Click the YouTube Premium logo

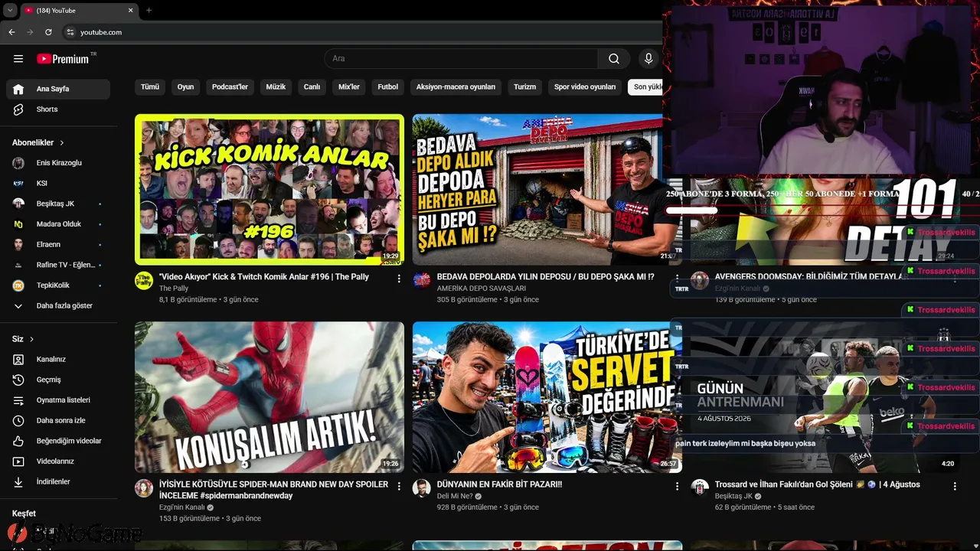(x=63, y=59)
